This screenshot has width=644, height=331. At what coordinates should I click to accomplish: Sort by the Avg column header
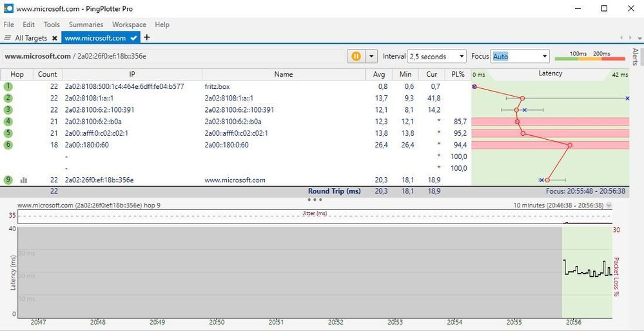pyautogui.click(x=379, y=74)
